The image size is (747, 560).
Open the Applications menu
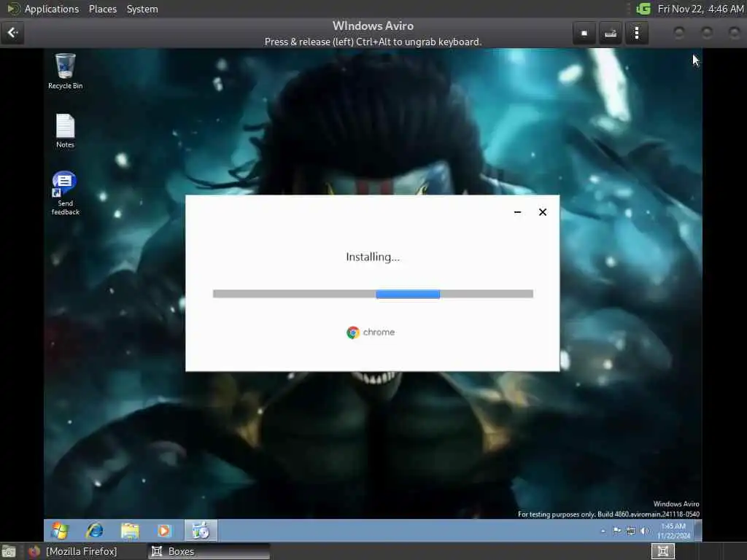tap(52, 9)
